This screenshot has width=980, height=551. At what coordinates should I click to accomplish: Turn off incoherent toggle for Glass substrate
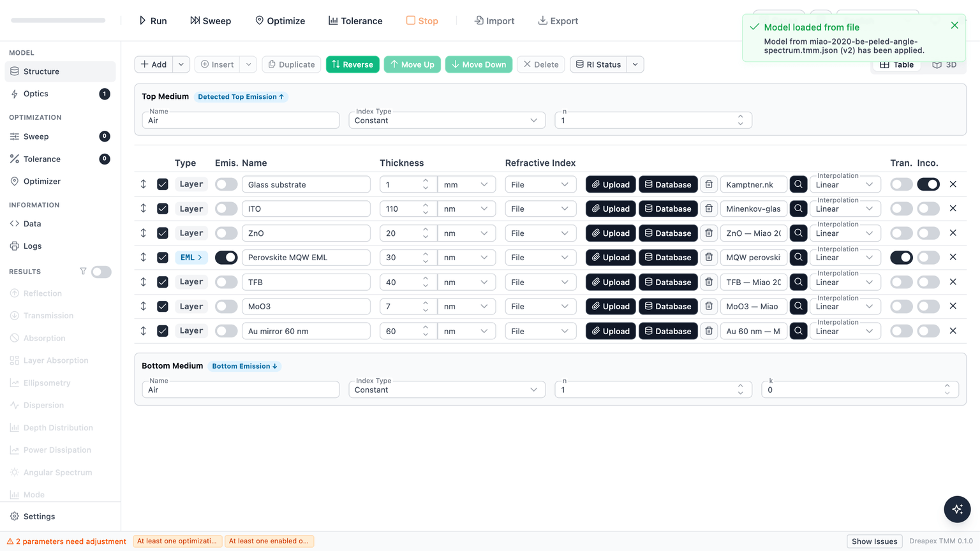pos(928,184)
